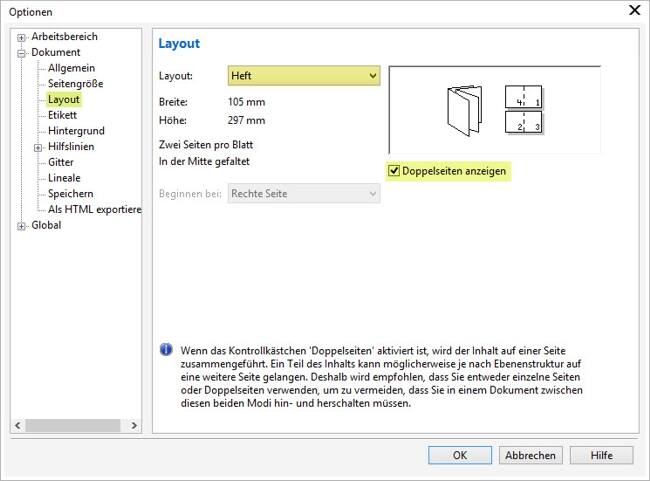Image resolution: width=650 pixels, height=481 pixels.
Task: Open the Gitter settings page
Action: 61,163
